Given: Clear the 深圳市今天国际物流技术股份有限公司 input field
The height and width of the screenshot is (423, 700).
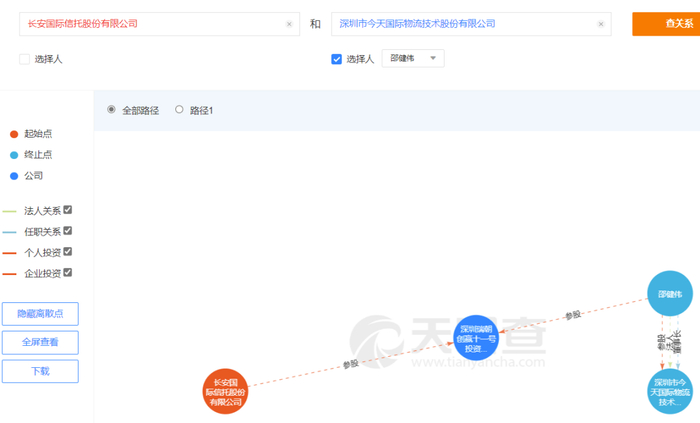Looking at the screenshot, I should (601, 24).
